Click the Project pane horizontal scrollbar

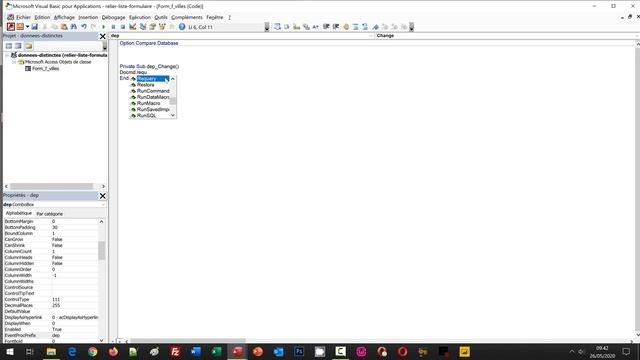(51, 186)
